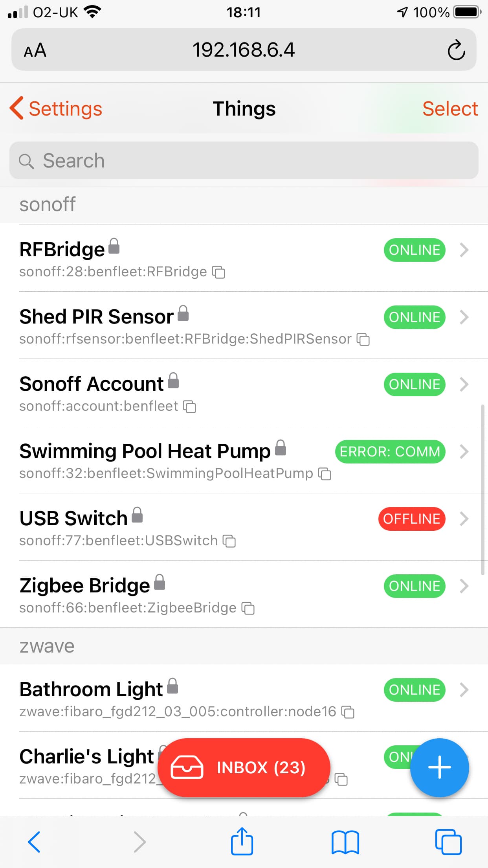Open USB Switch details chevron
Viewport: 488px width, 868px height.
pos(464,519)
